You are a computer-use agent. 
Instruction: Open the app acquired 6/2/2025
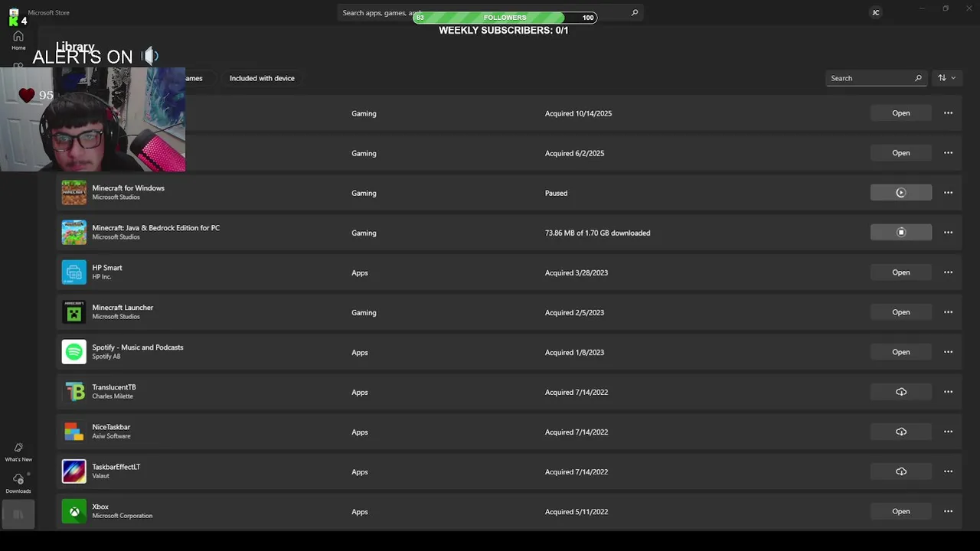[x=901, y=153]
